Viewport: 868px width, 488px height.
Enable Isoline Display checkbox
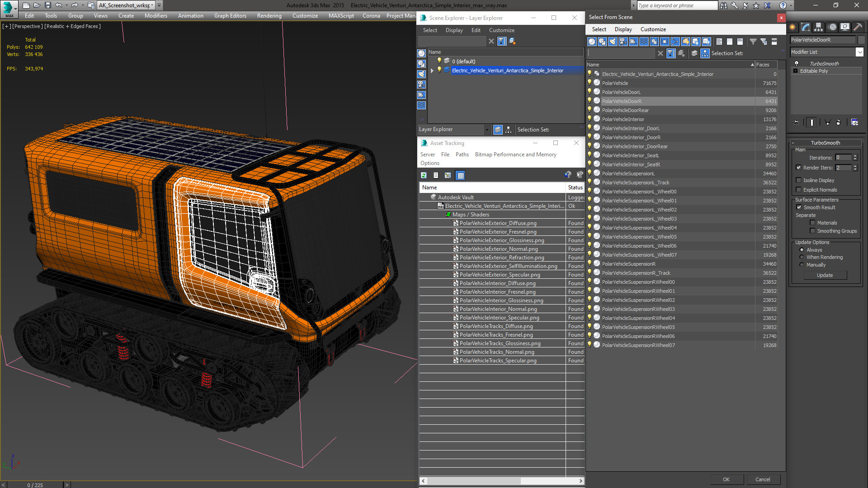click(798, 180)
